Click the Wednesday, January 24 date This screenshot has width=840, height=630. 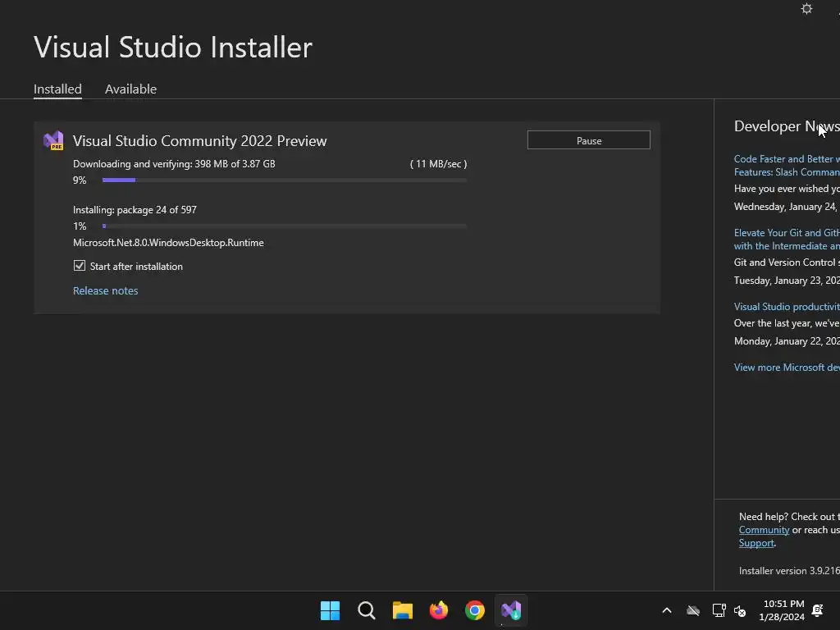point(787,206)
